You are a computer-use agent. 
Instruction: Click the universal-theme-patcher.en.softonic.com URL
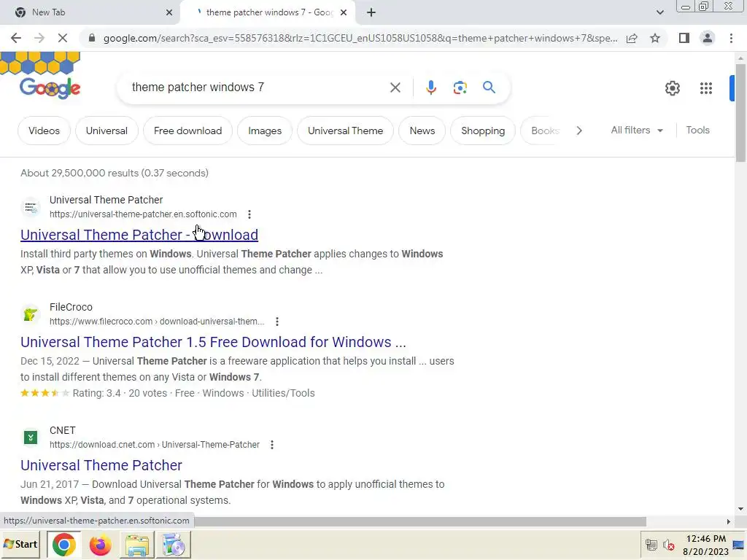pos(143,214)
